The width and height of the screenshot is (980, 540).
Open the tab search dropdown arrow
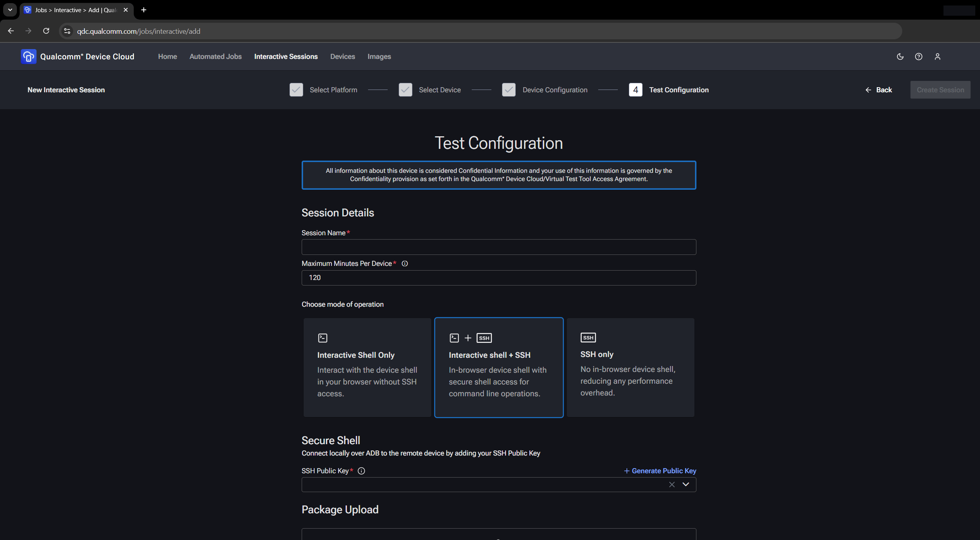(x=10, y=10)
